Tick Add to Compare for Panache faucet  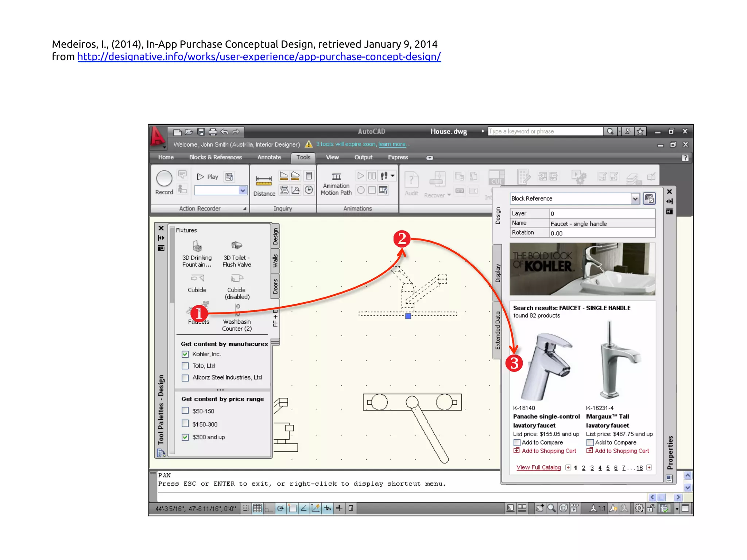pyautogui.click(x=517, y=443)
